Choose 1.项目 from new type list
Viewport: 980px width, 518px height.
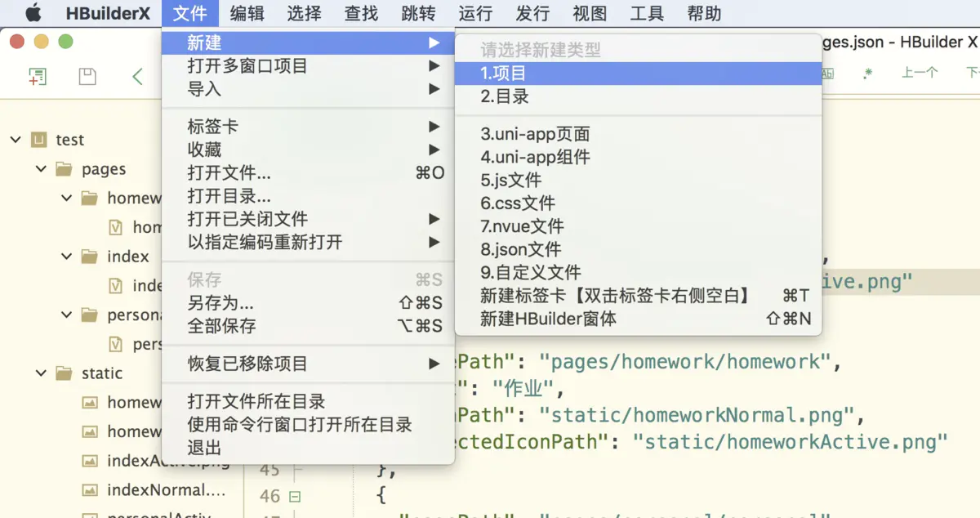click(638, 74)
